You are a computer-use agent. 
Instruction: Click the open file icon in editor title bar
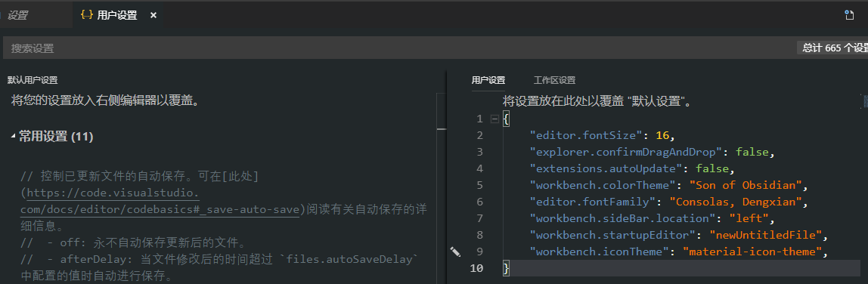(x=848, y=15)
